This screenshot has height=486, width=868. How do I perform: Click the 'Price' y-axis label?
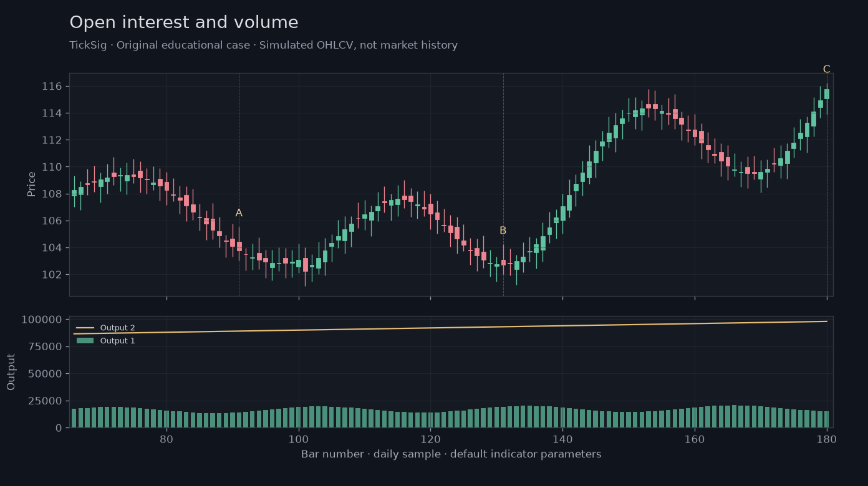31,184
